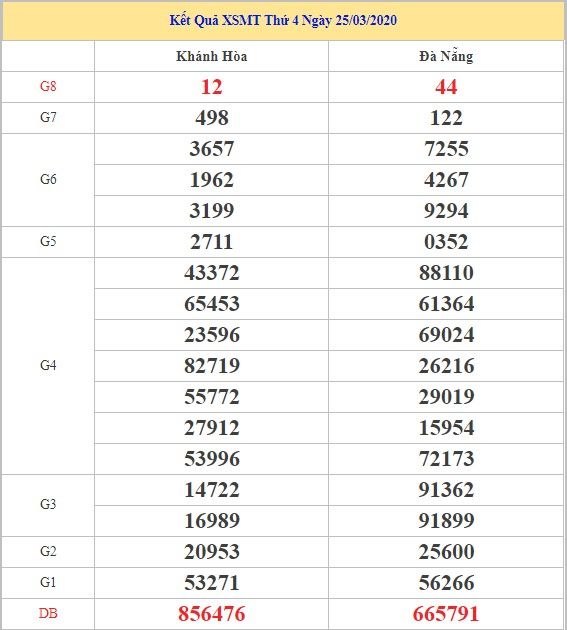Select the G5 number 0352
Viewport: 567px width, 630px height.
446,242
